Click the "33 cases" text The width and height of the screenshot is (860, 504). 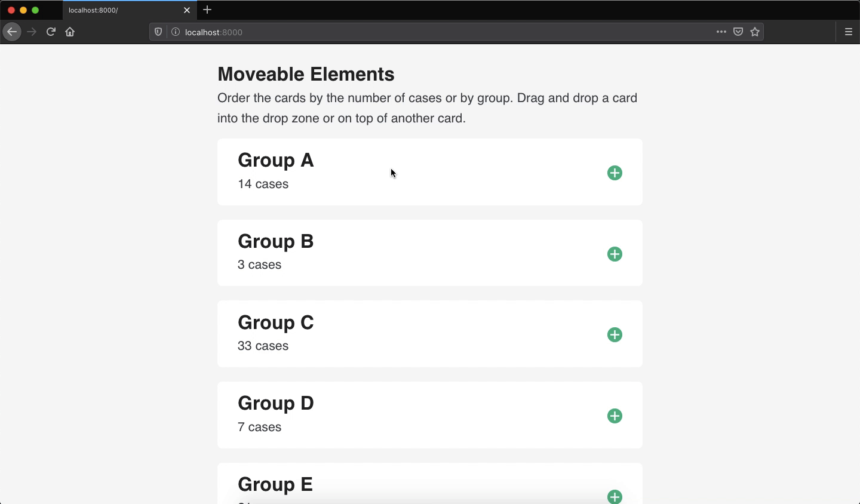coord(263,346)
